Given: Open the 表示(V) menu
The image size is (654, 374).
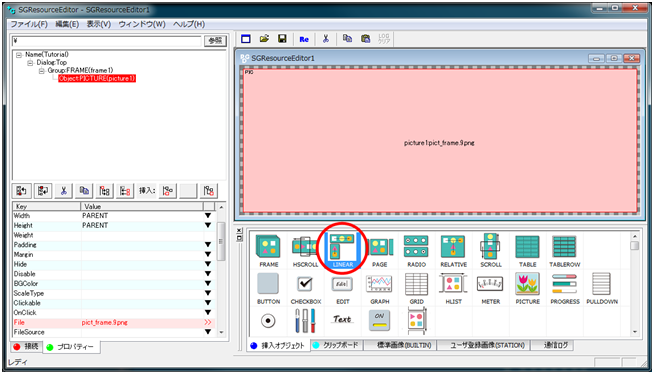Looking at the screenshot, I should (x=98, y=24).
